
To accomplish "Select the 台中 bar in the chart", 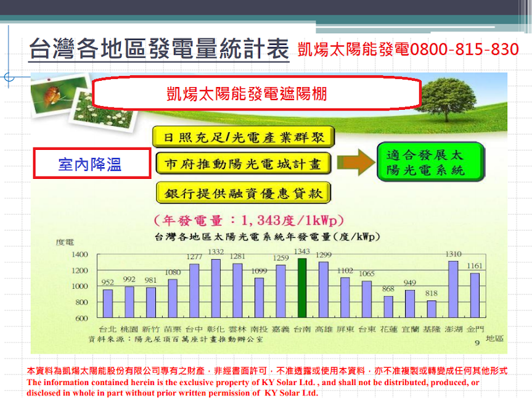I will (x=194, y=291).
